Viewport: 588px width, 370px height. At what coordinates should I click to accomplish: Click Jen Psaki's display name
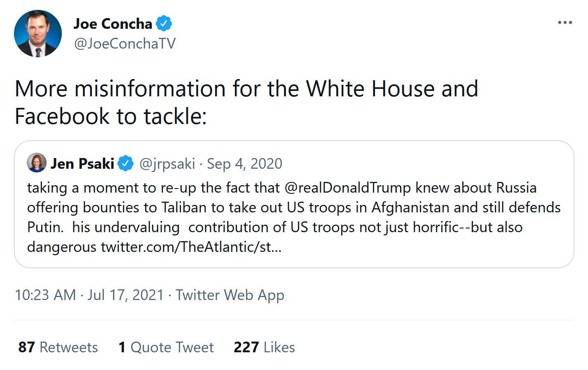pos(82,163)
